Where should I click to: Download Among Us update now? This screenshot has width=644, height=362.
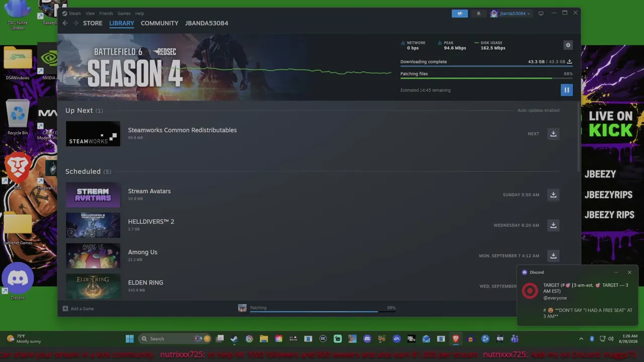(553, 255)
